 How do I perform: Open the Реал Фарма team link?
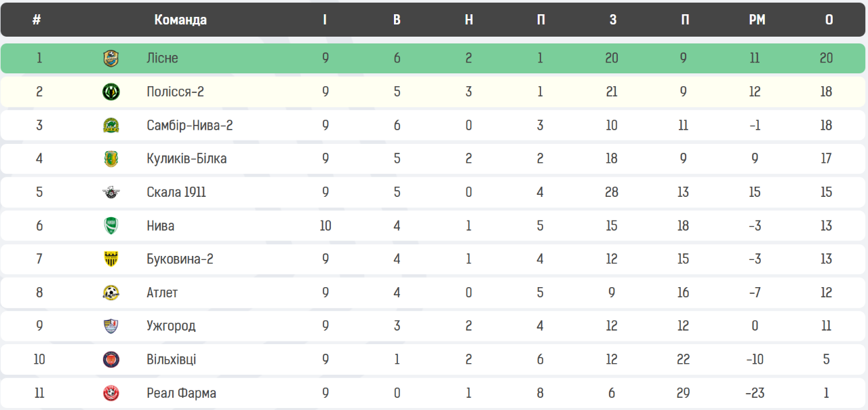(x=181, y=393)
